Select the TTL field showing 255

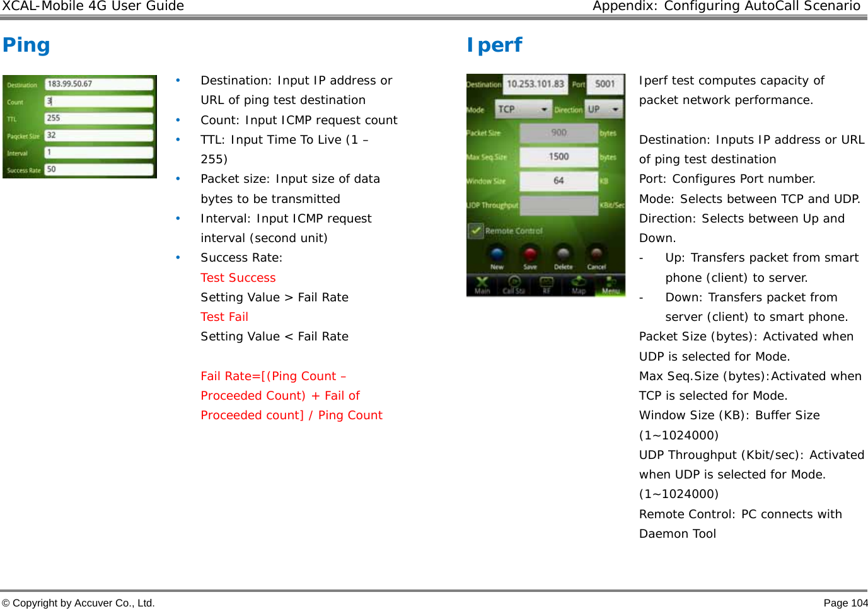tap(99, 118)
